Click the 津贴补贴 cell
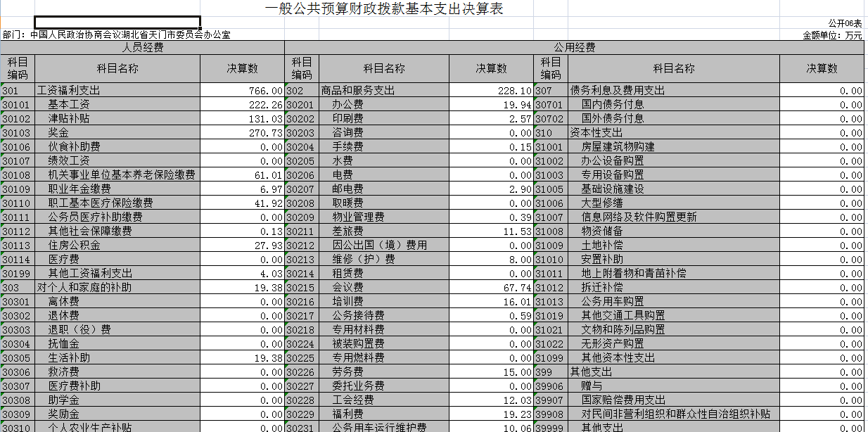This screenshot has width=868, height=432. tap(117, 119)
